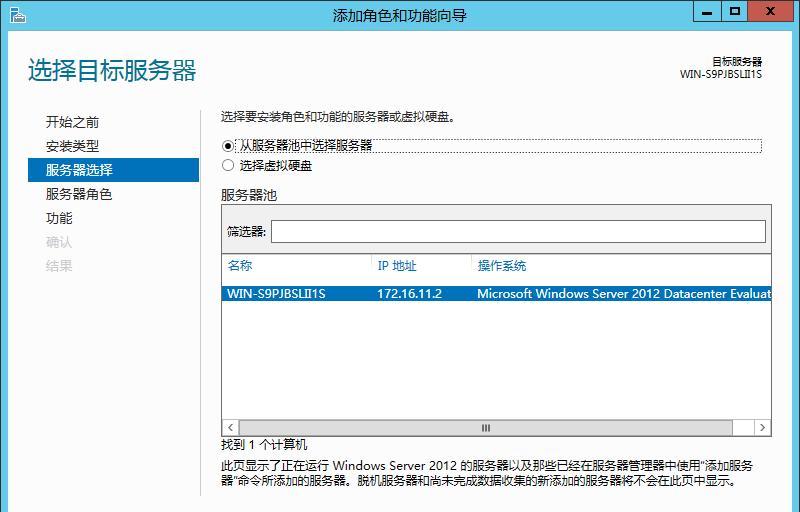Screen dimensions: 800x512
Task: Click the Microsoft Windows Server 2012 Datacenter cell
Action: click(623, 294)
